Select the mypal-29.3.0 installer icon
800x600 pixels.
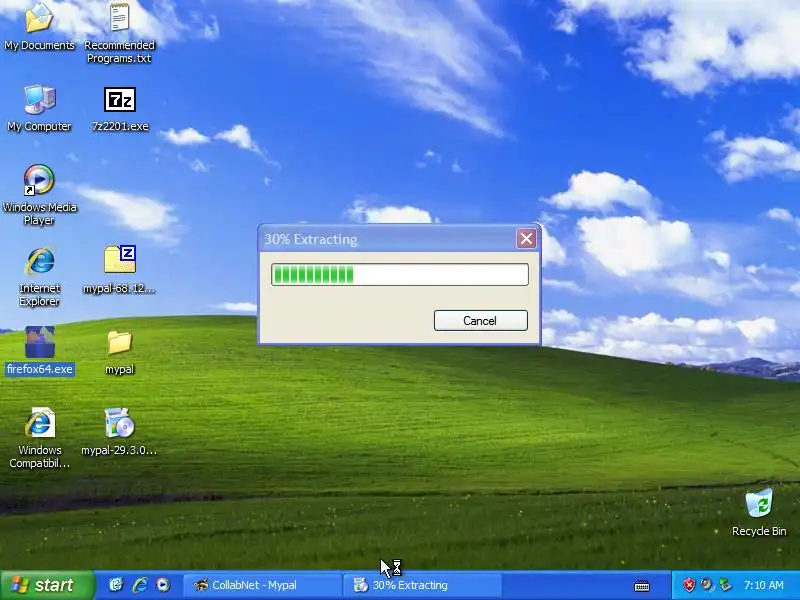119,432
